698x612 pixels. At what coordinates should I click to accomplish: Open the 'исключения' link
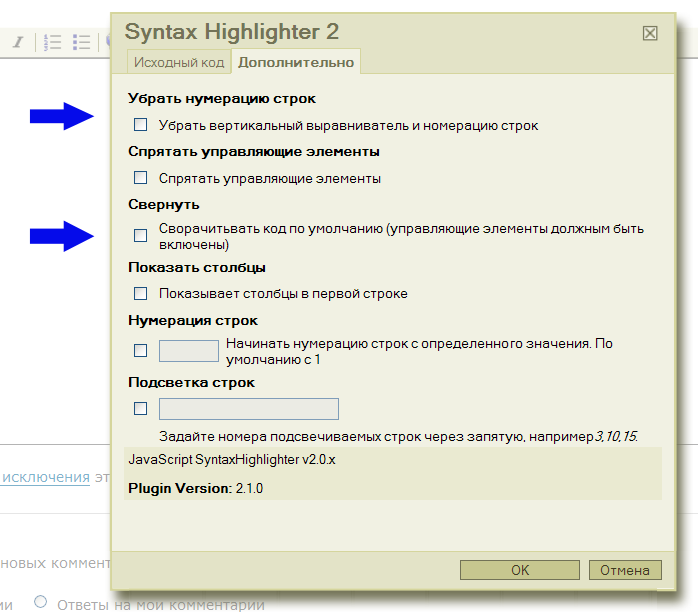(x=45, y=477)
